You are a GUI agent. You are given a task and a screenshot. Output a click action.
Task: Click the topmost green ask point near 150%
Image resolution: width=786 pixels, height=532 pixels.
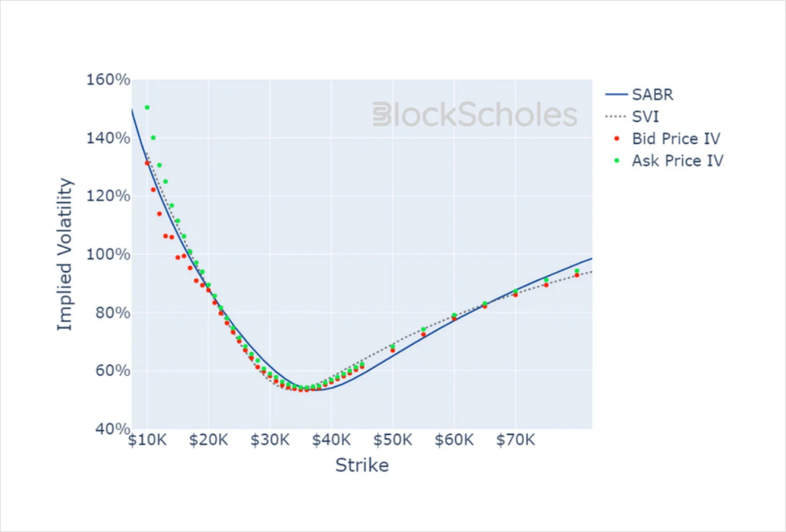[147, 107]
